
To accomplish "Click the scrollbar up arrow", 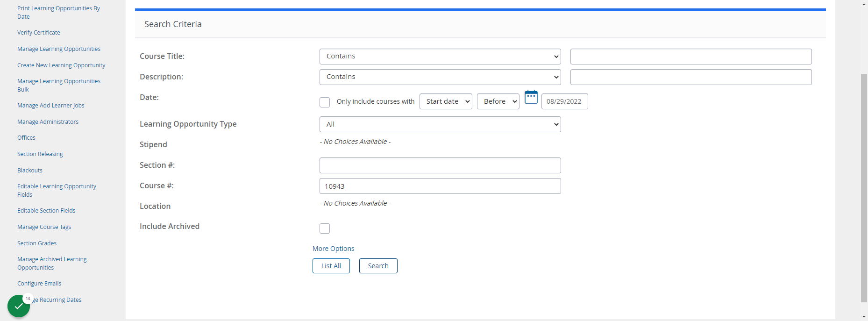I will click(864, 4).
